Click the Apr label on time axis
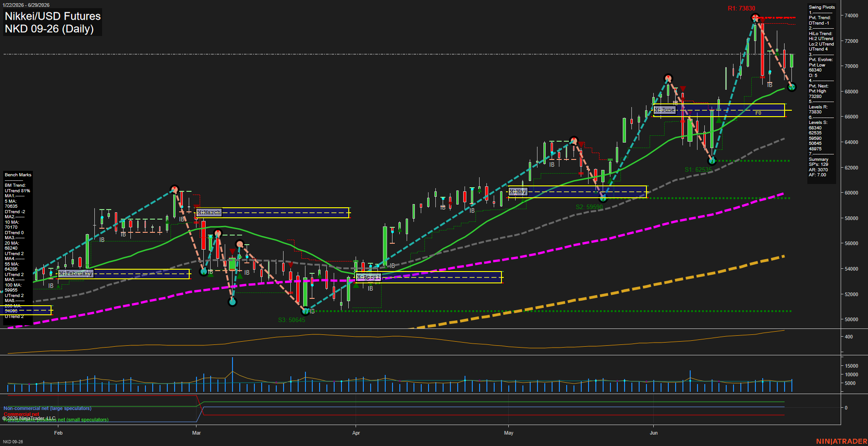This screenshot has width=868, height=446. tap(356, 433)
